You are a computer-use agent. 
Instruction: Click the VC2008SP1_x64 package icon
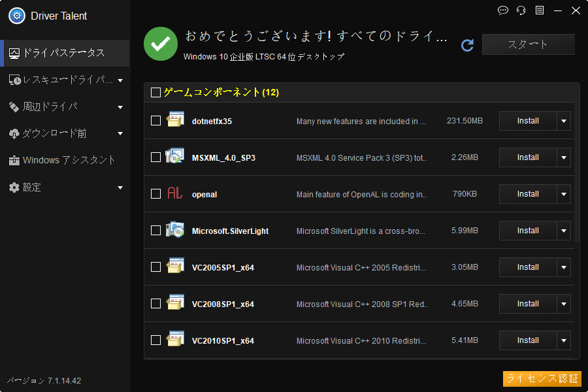point(175,302)
